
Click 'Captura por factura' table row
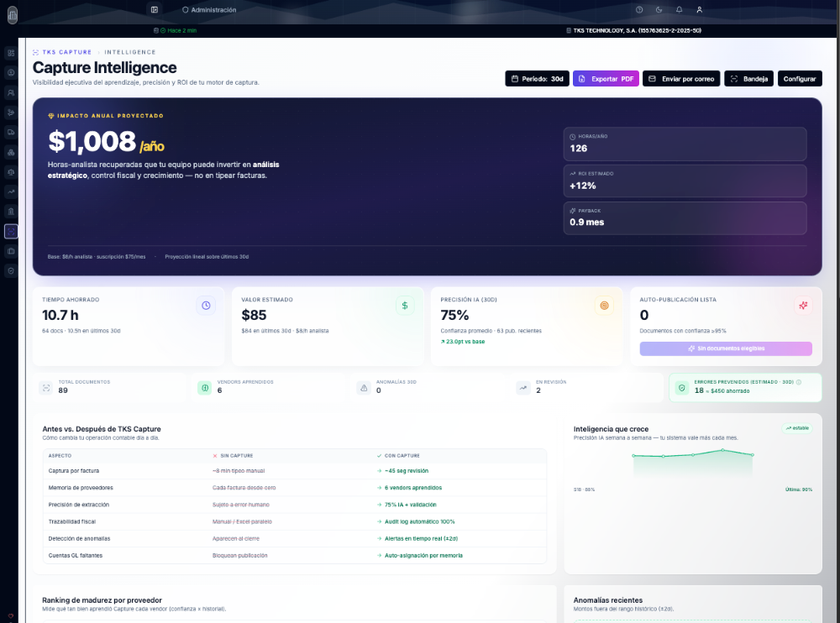click(295, 471)
